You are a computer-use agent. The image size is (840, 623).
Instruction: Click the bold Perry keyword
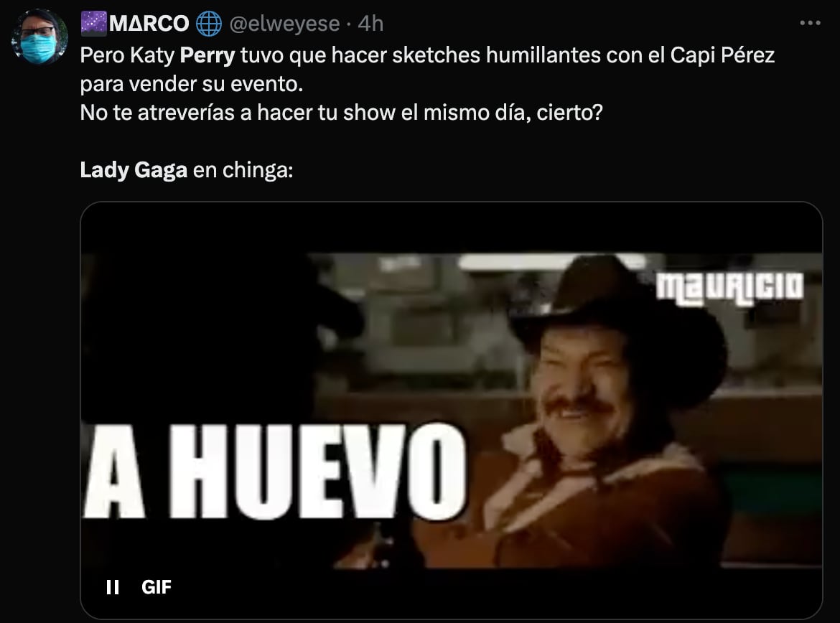point(207,55)
